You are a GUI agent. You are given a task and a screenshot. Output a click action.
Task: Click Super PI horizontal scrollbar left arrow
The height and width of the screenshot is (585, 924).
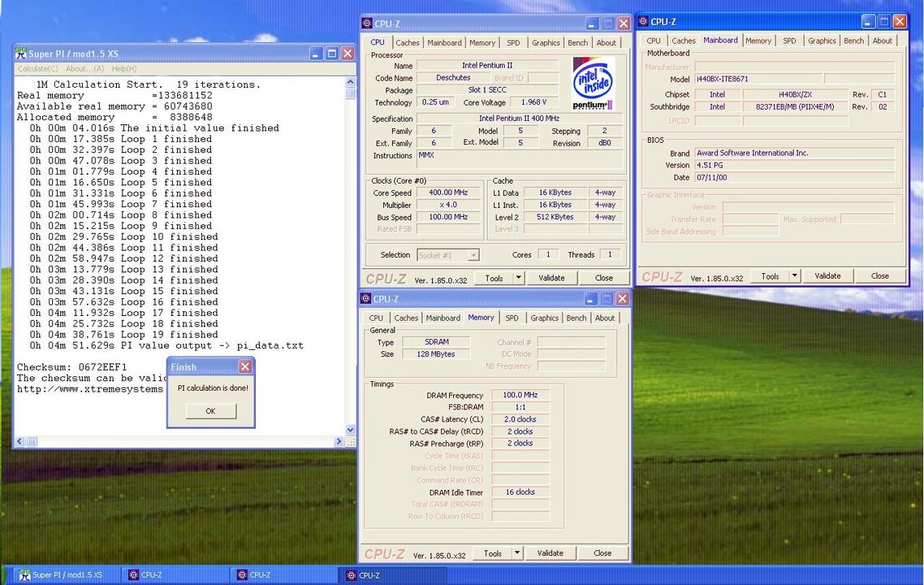pos(19,441)
